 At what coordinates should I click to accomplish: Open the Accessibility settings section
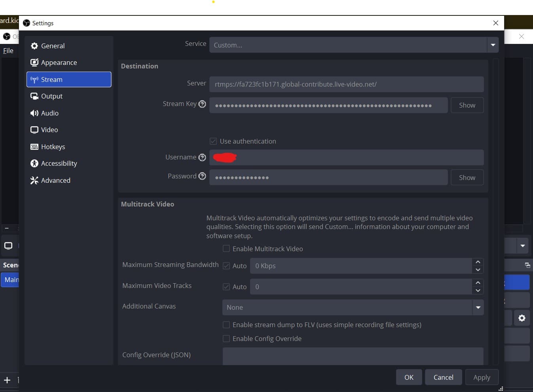69,163
